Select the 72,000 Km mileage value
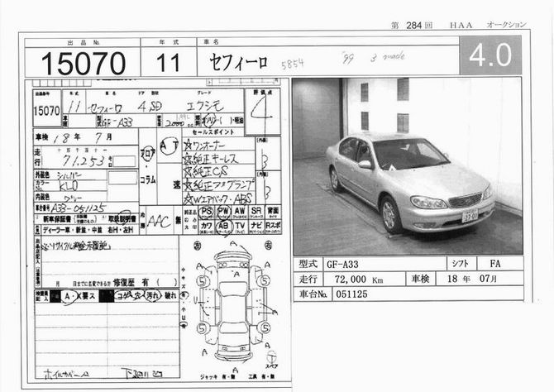 coord(359,280)
